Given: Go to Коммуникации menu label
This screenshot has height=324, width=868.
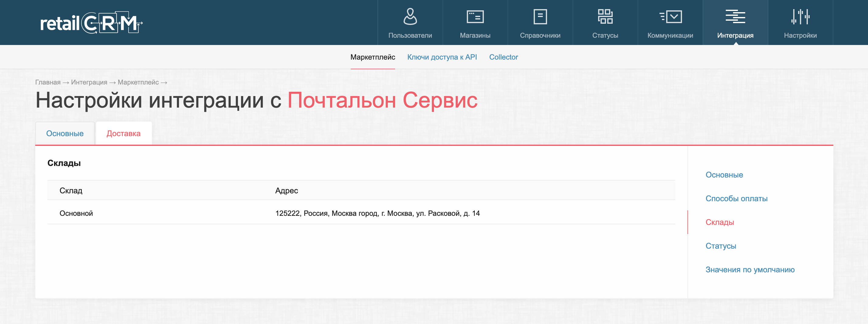Looking at the screenshot, I should coord(670,35).
